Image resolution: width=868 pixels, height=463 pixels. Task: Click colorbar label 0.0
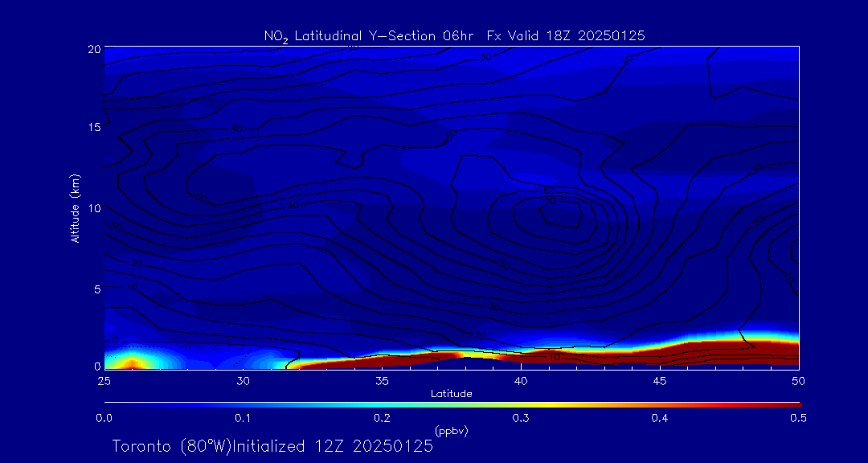pyautogui.click(x=104, y=419)
